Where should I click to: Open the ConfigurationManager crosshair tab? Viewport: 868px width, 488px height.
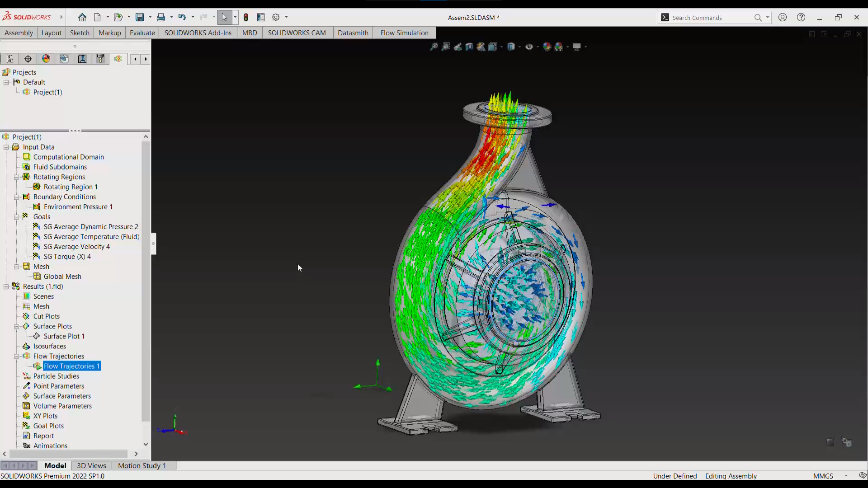[x=28, y=59]
